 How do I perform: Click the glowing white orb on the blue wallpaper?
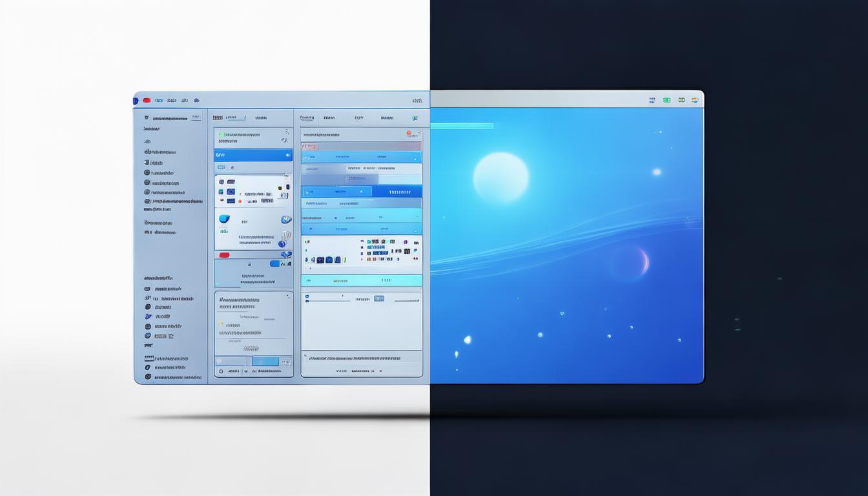501,177
